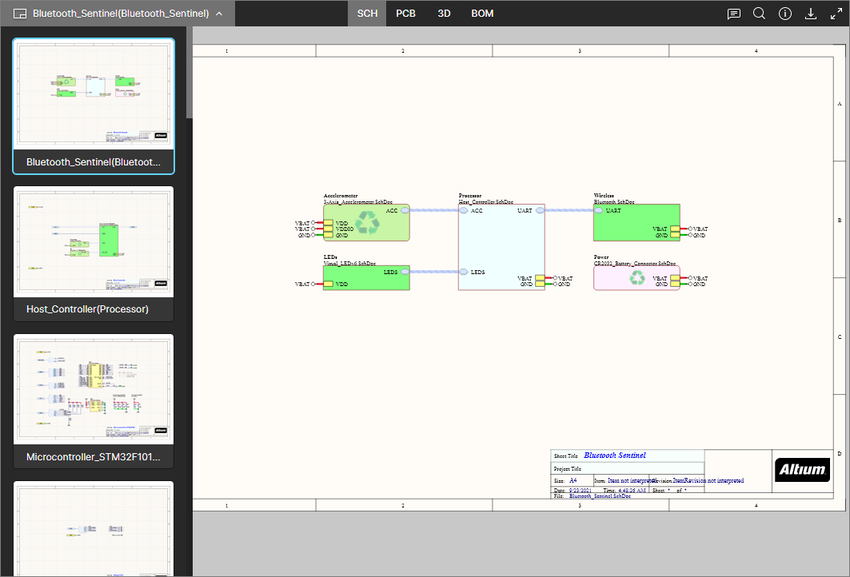Select the SCH tab

pyautogui.click(x=367, y=13)
